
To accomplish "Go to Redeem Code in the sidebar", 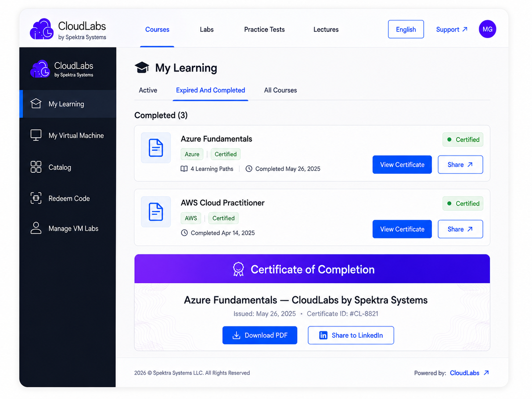I will [68, 198].
